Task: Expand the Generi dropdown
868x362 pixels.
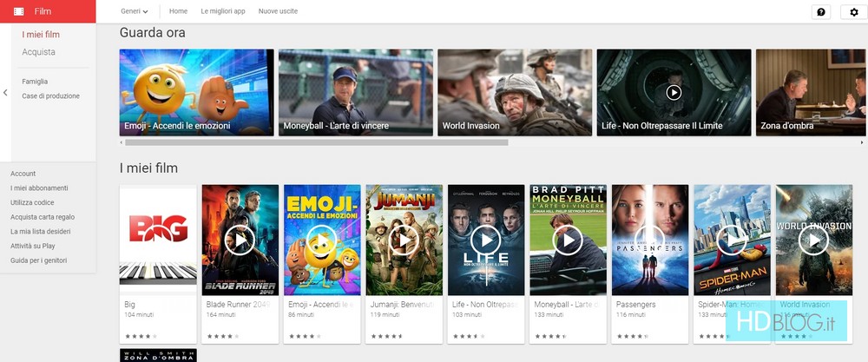Action: pos(134,11)
